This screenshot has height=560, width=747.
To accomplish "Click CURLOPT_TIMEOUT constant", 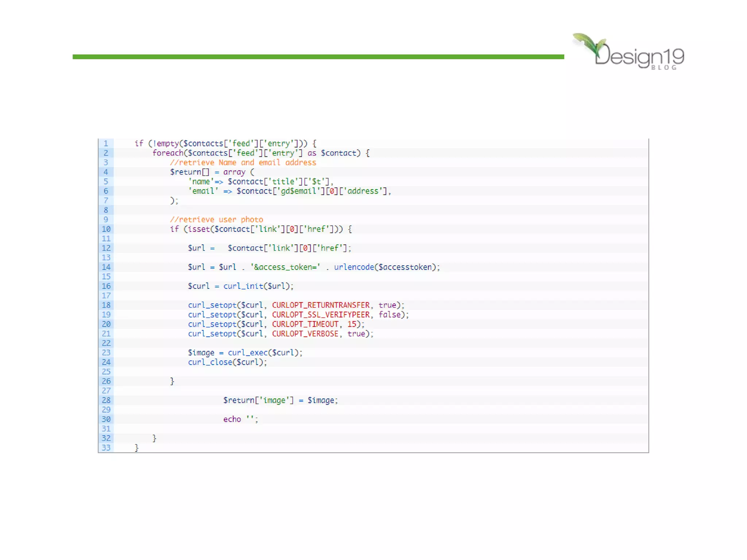I will click(305, 324).
